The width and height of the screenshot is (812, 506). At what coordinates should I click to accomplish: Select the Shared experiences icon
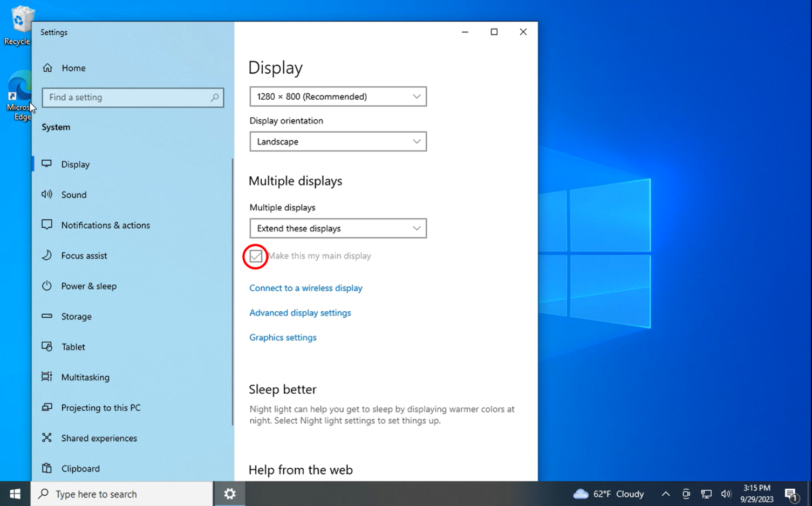coord(46,438)
